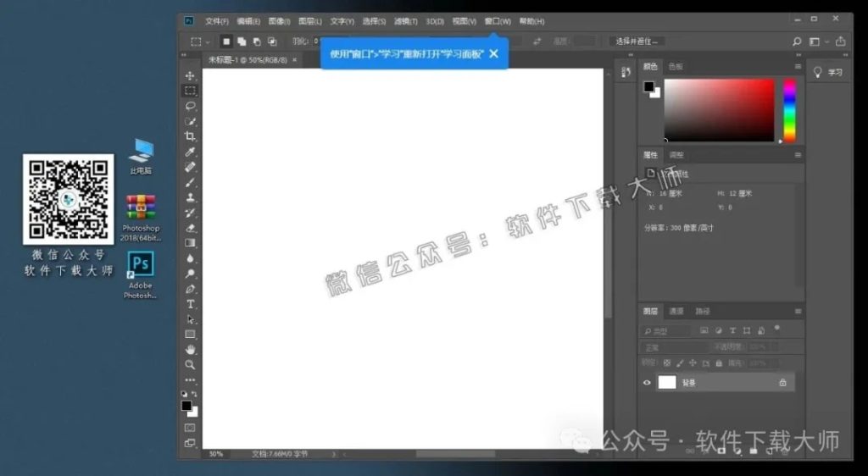Select the Dodge tool
868x476 pixels.
tap(190, 273)
